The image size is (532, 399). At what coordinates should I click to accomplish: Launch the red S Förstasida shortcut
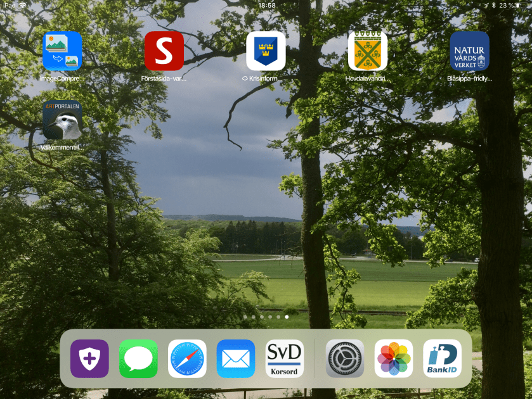[164, 51]
